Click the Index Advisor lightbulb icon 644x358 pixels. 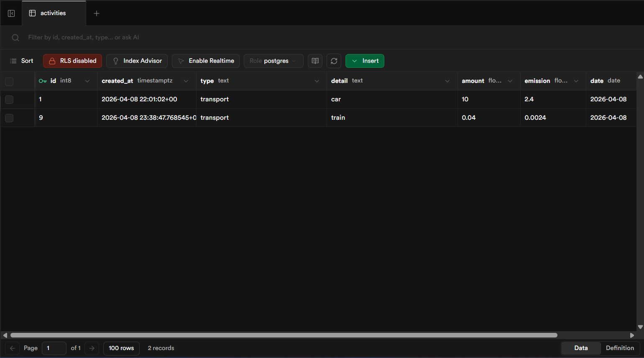tap(115, 61)
